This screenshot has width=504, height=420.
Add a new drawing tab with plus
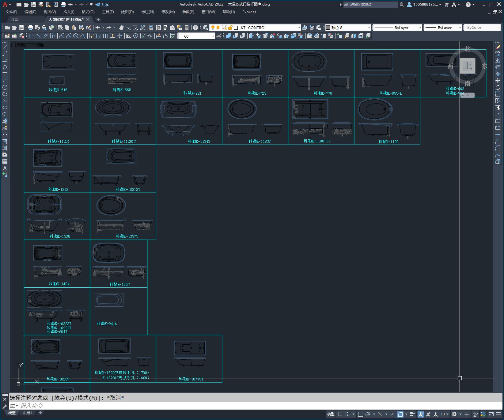[x=98, y=20]
